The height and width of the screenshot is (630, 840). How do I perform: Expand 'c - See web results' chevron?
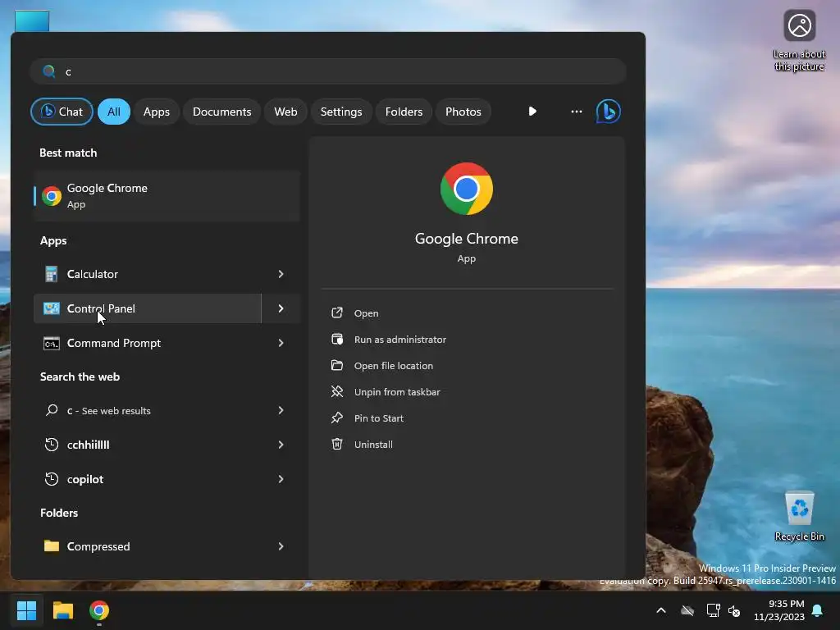(281, 410)
